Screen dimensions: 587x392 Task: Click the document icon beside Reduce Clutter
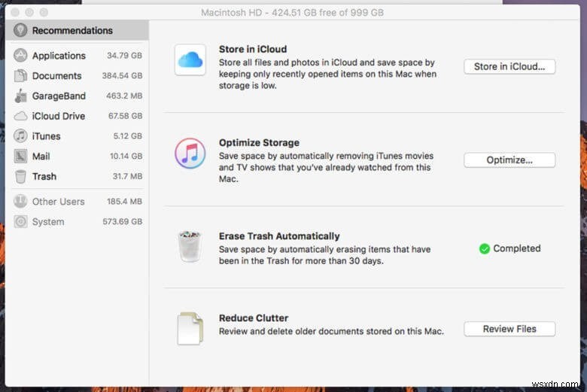tap(190, 328)
